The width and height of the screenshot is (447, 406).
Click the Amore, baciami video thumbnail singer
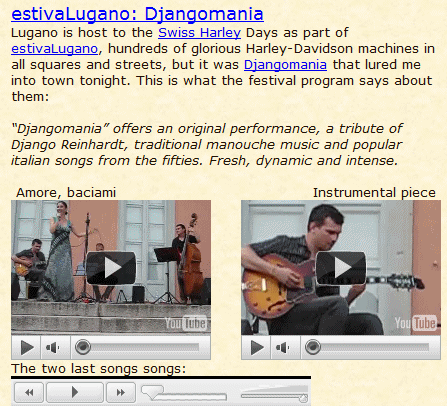[60, 252]
